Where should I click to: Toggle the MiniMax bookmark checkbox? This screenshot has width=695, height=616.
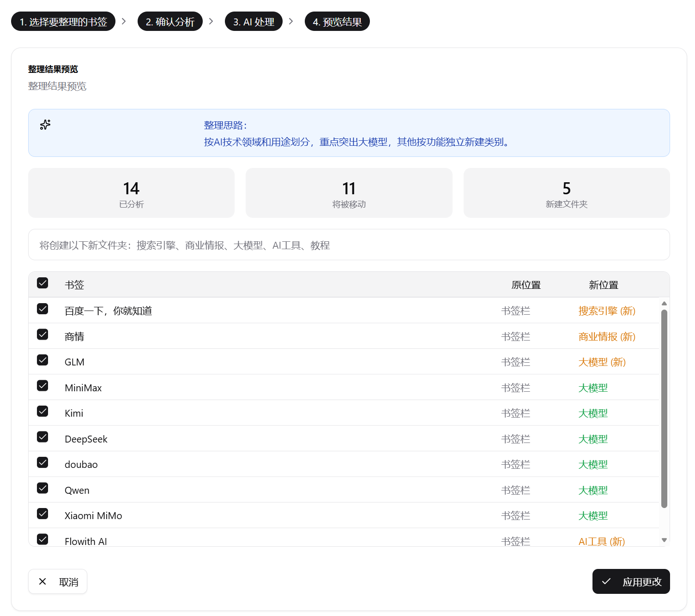point(42,385)
